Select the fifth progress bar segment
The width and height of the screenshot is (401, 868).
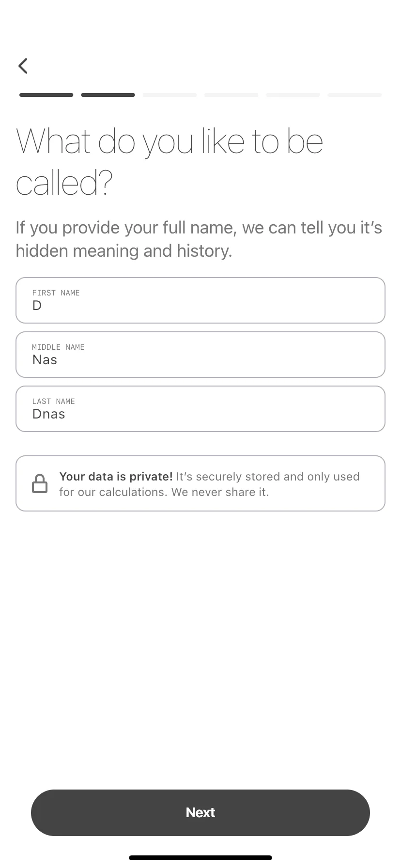pos(293,95)
